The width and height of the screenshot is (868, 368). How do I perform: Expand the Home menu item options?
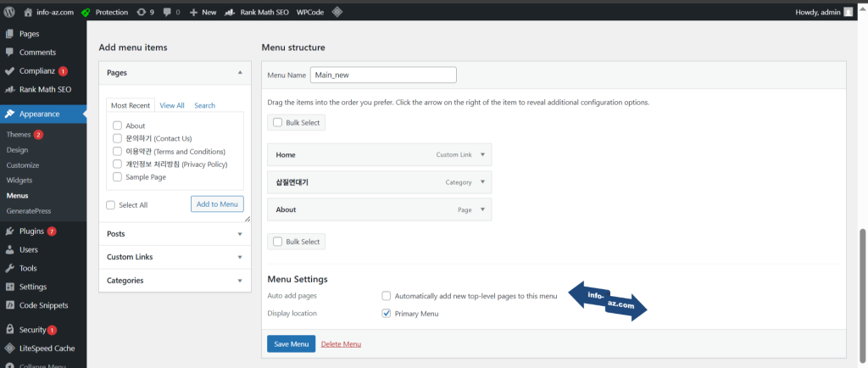[x=481, y=155]
